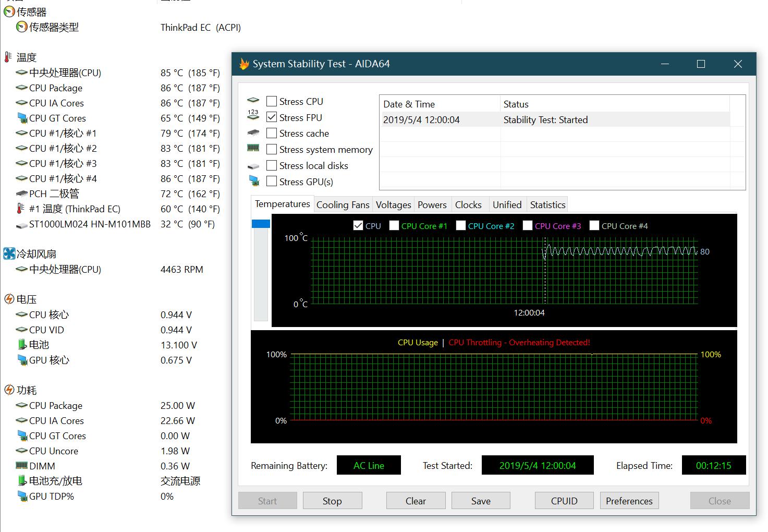
Task: Click the blue graph scale slider
Action: point(261,224)
